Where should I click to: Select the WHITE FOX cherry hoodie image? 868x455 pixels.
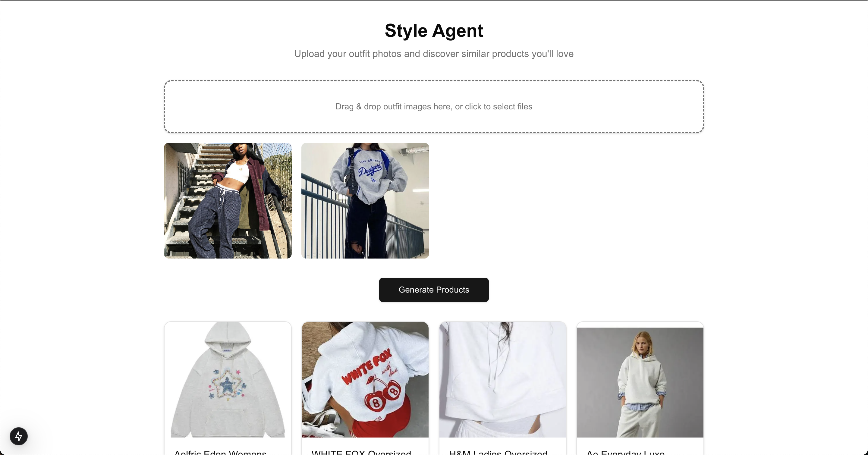[365, 380]
